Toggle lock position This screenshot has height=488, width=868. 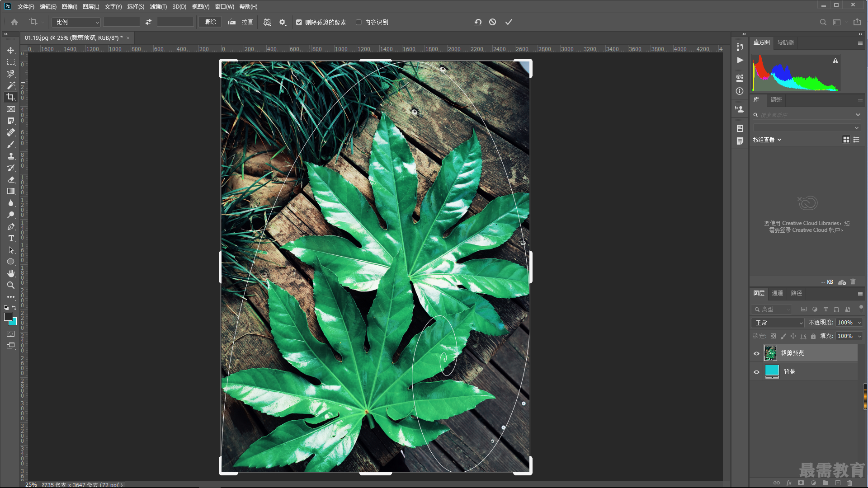click(793, 336)
